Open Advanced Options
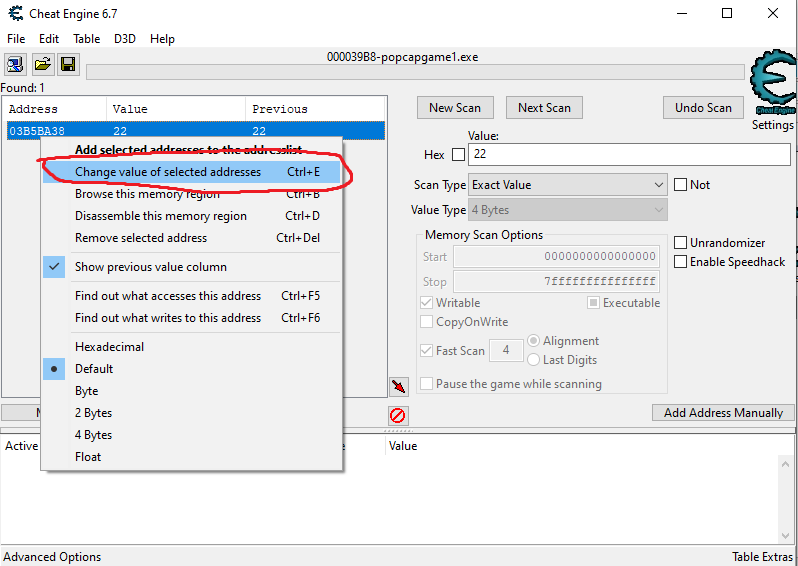 [x=52, y=557]
